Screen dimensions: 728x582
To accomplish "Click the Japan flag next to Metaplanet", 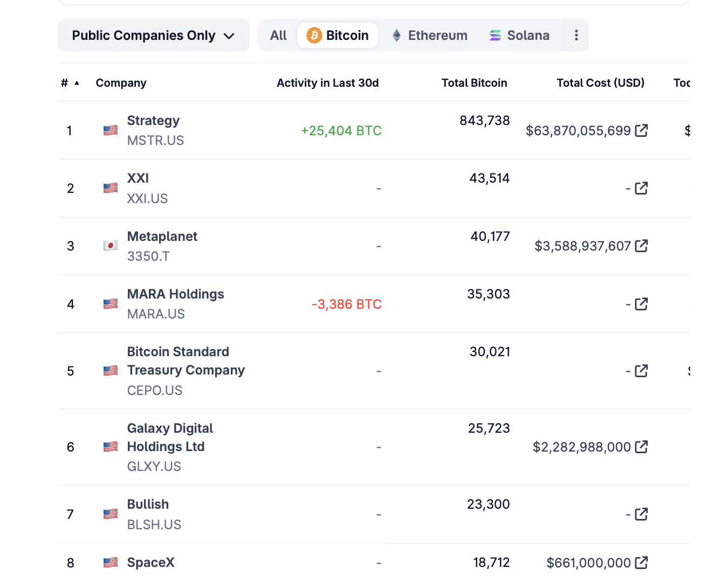I will [x=111, y=246].
